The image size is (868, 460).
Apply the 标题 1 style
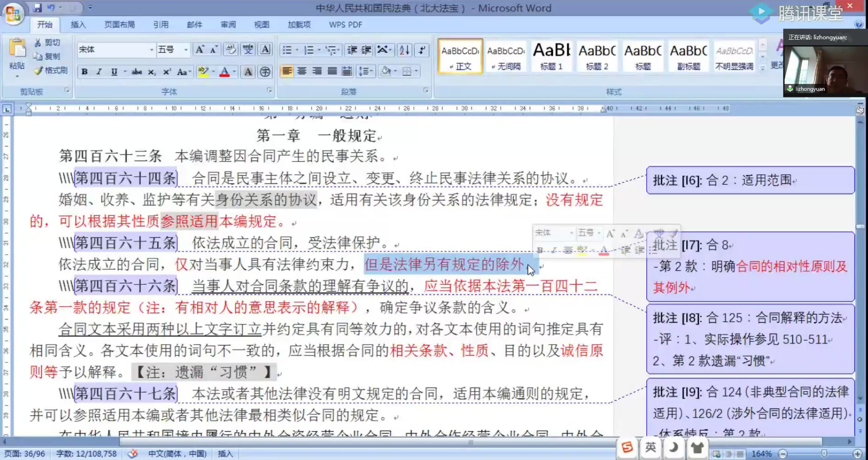(551, 56)
